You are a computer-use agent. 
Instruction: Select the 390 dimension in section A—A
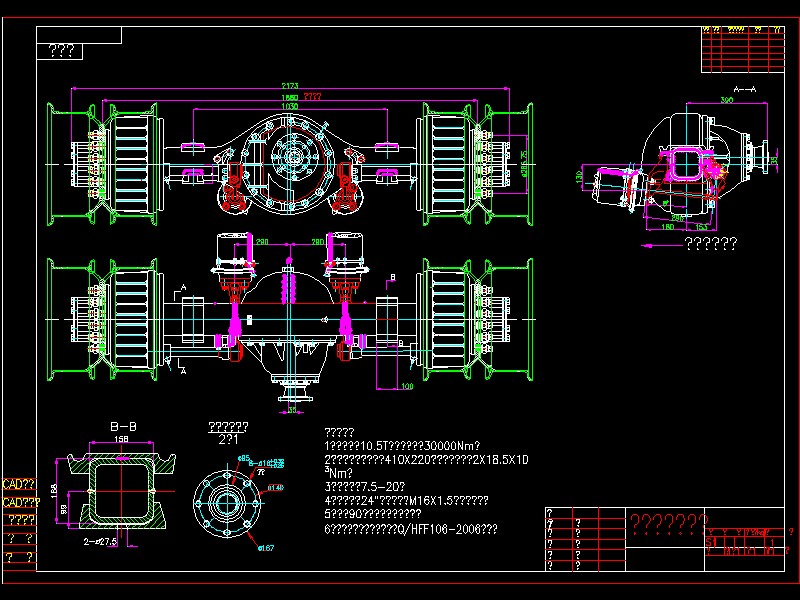[727, 100]
